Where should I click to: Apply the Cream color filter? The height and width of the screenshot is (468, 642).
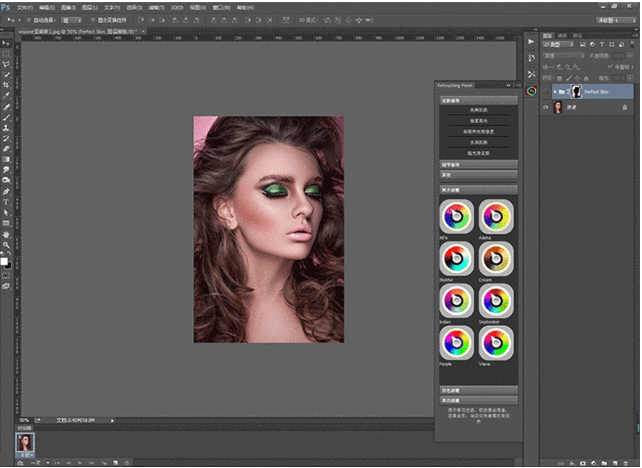494,257
